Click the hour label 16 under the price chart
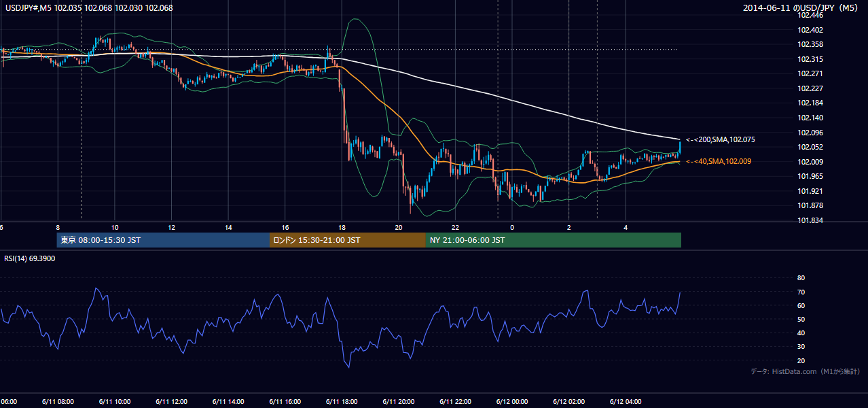Viewport: 868px width, 408px height. 285,227
